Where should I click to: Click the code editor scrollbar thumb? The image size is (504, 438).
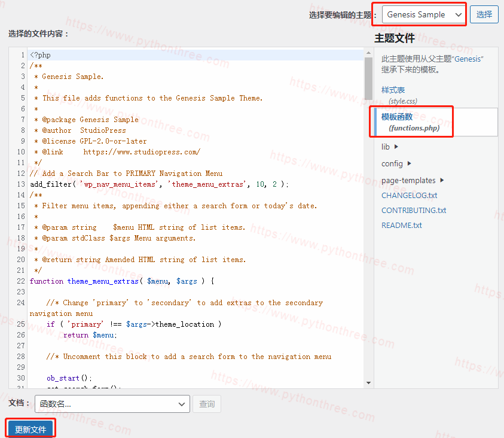[368, 79]
